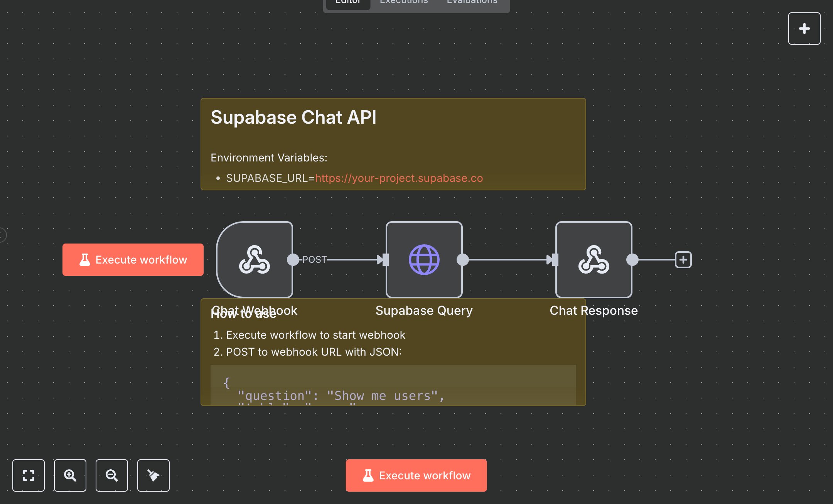The width and height of the screenshot is (833, 504).
Task: Click the globe icon on Supabase Query
Action: tap(423, 260)
